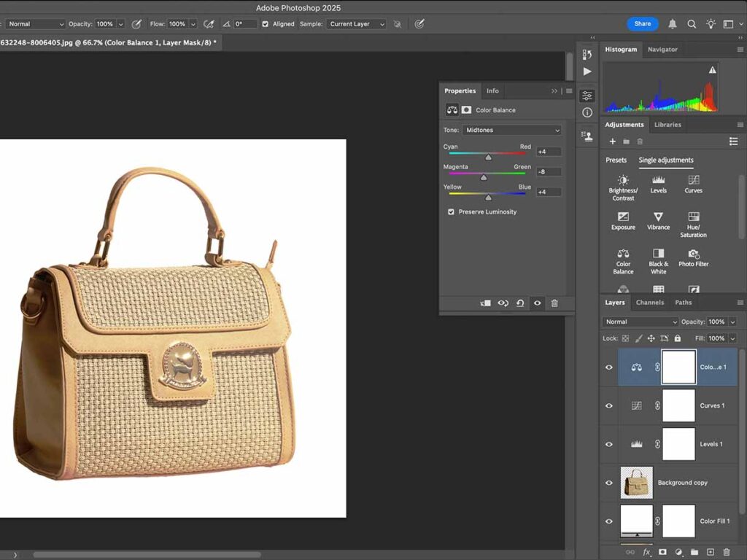This screenshot has width=747, height=560.
Task: Add a Hue/Saturation adjustment
Action: pos(694,225)
